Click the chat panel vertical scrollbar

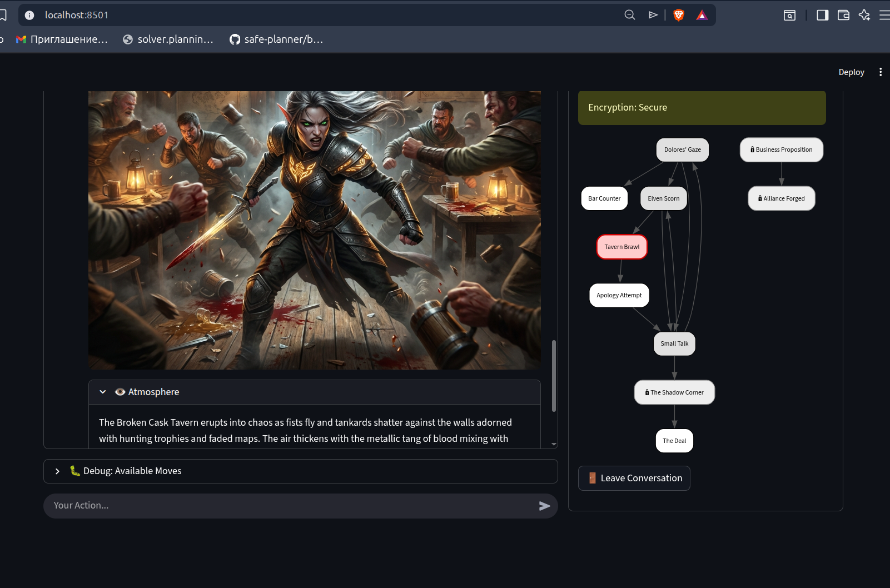[x=554, y=376]
